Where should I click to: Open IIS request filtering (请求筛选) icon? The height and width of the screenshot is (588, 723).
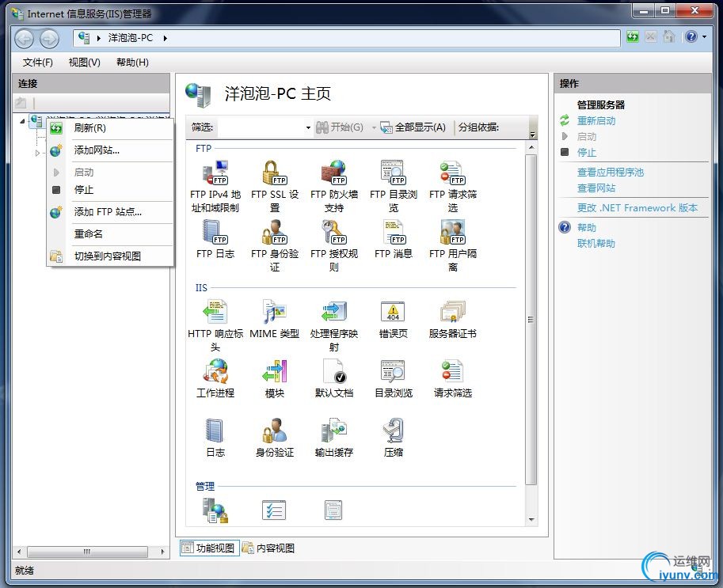tap(453, 371)
